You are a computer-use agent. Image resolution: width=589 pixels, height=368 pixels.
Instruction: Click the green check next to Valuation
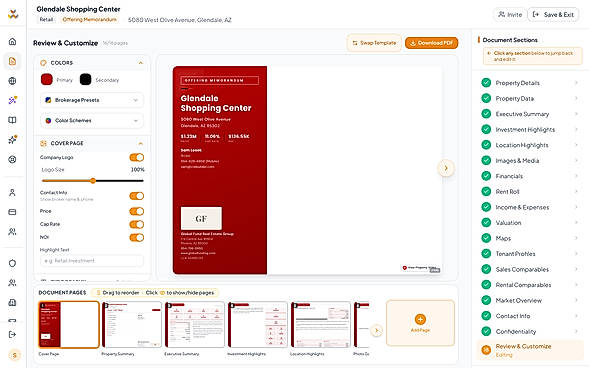click(486, 222)
